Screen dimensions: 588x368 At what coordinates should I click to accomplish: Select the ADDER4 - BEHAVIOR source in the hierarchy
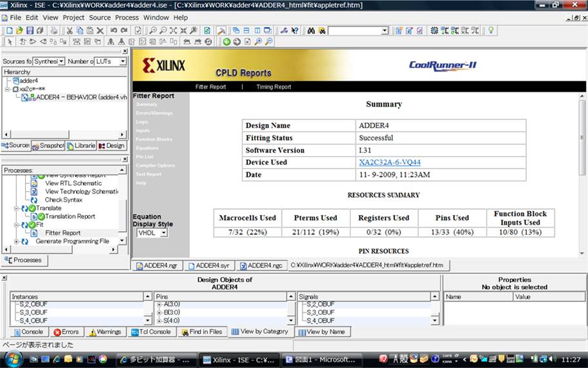81,97
